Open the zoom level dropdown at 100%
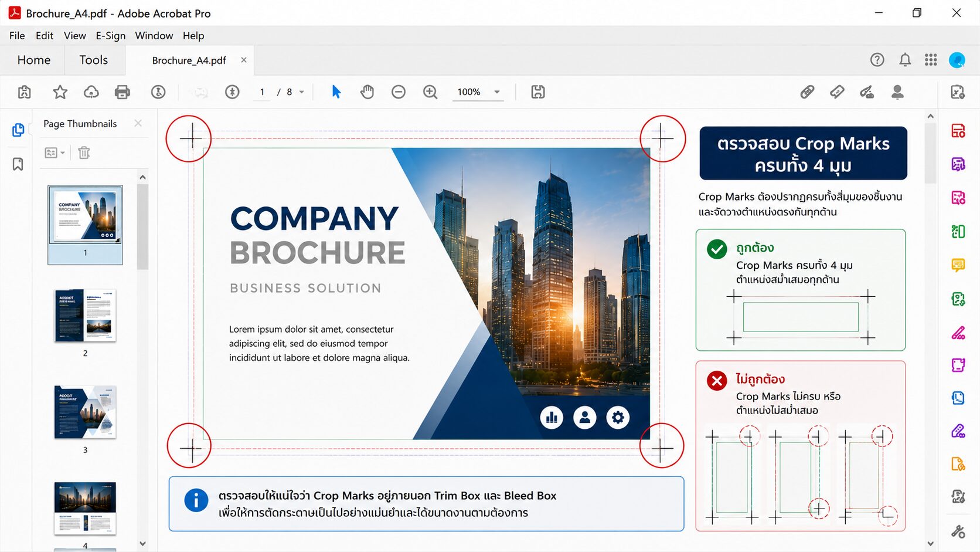This screenshot has width=980, height=552. pos(497,92)
